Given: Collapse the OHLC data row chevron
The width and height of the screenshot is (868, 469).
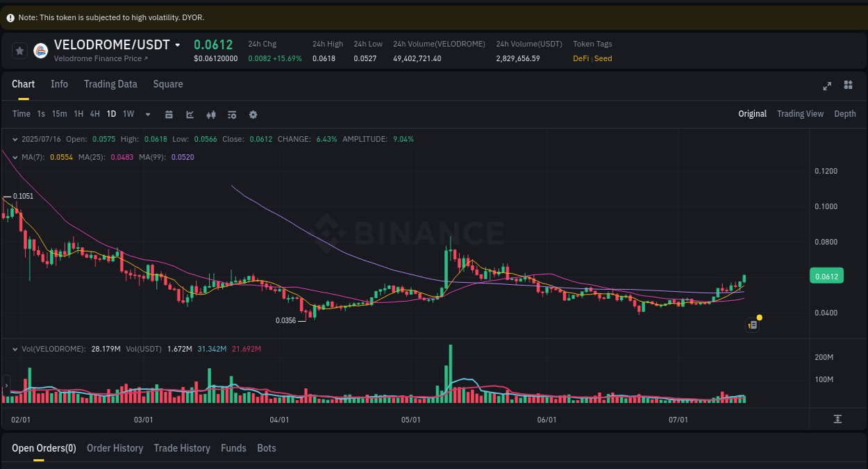Looking at the screenshot, I should click(14, 139).
